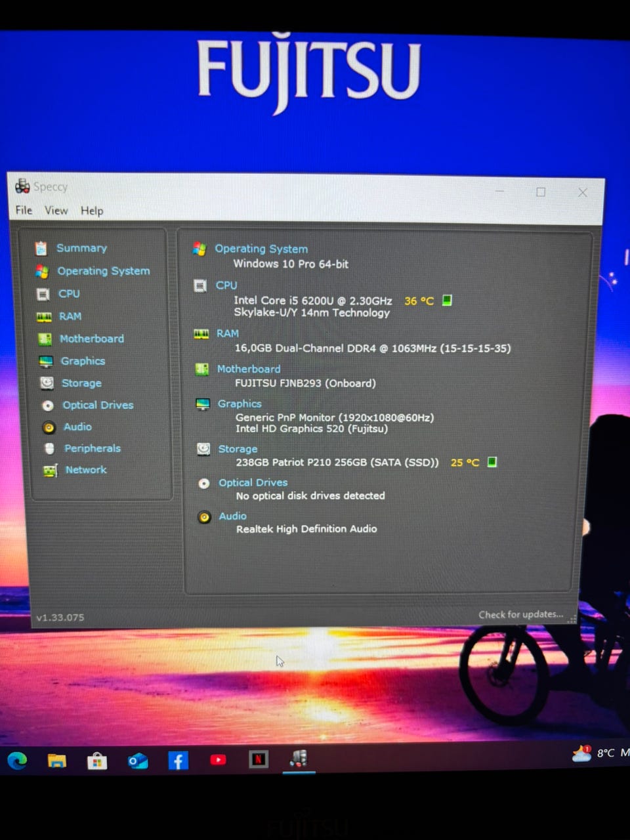Screen dimensions: 630x840
Task: Click the Motherboard icon in sidebar
Action: click(45, 339)
